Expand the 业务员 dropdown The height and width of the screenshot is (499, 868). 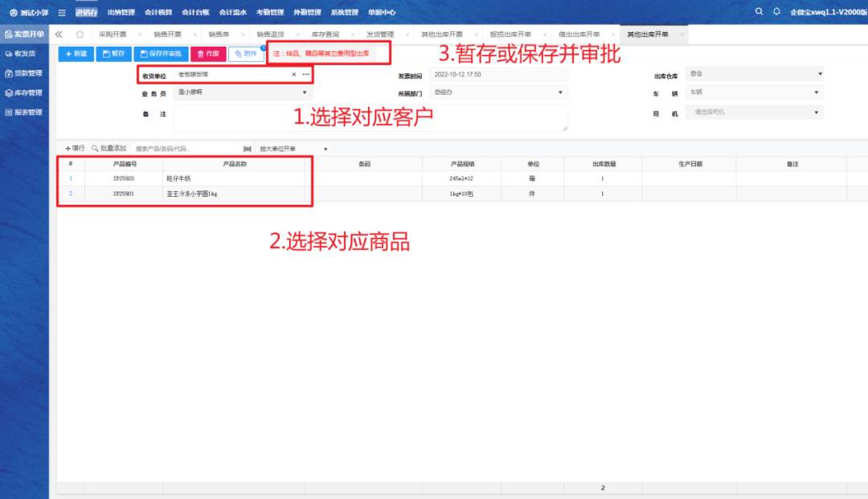click(x=241, y=92)
